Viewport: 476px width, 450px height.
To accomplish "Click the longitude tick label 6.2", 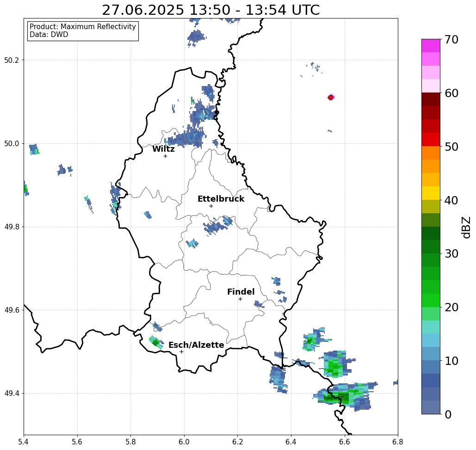I will click(237, 442).
